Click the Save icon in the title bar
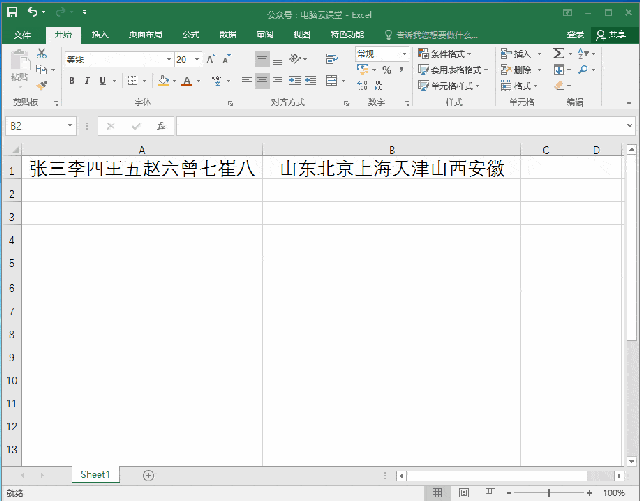 [x=12, y=12]
